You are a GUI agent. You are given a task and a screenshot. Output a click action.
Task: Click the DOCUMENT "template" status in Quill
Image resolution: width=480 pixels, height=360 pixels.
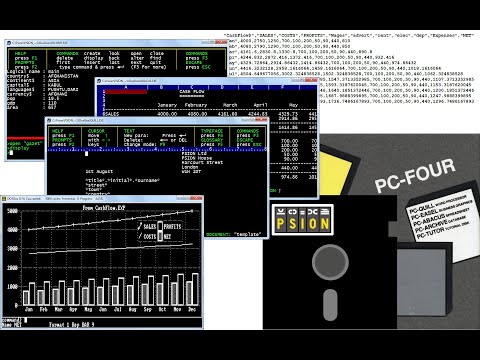coord(233,234)
